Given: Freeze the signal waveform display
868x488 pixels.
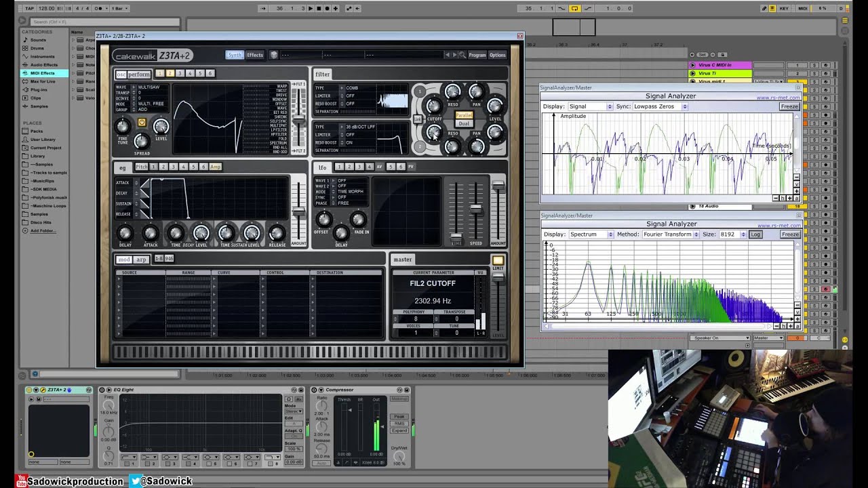Looking at the screenshot, I should 789,106.
